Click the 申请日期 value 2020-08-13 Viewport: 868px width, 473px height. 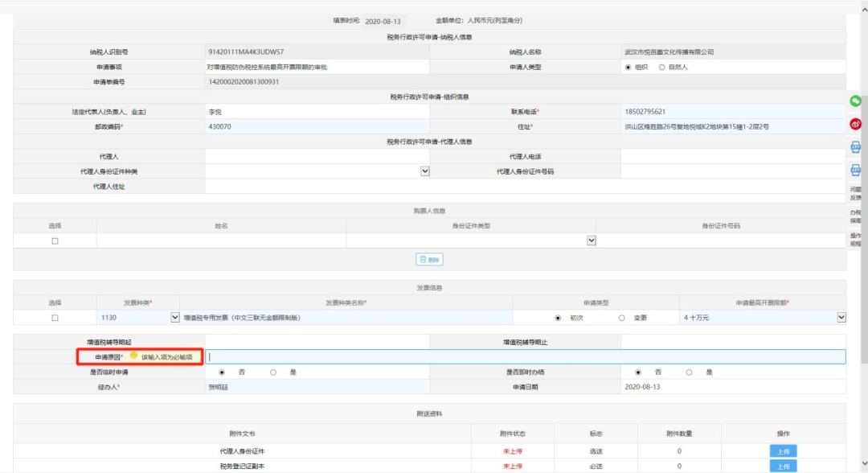point(642,387)
